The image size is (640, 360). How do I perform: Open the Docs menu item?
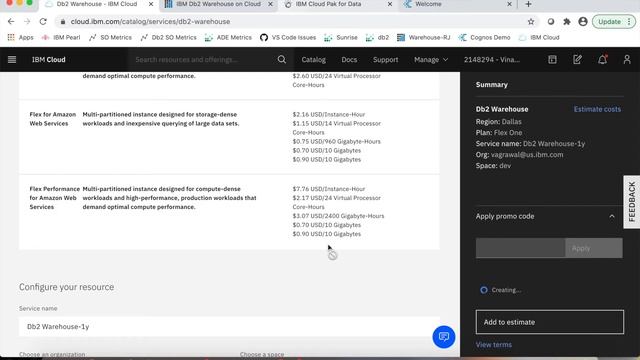[x=349, y=60]
